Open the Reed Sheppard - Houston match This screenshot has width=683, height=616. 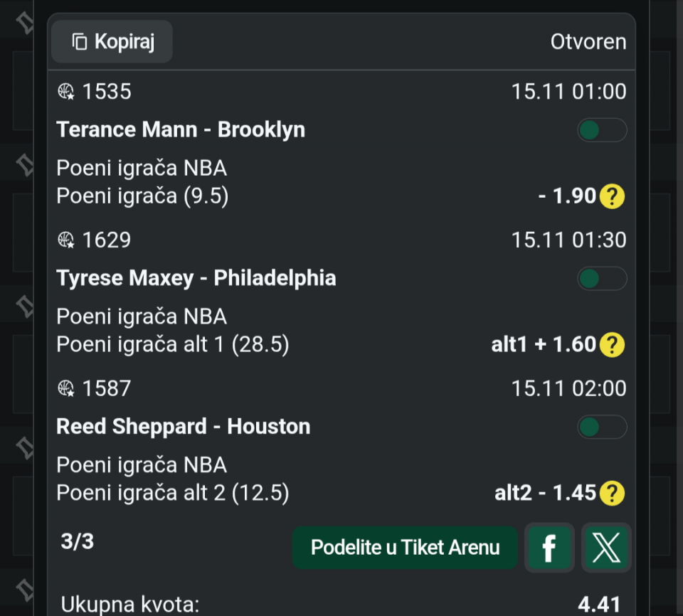pyautogui.click(x=184, y=427)
